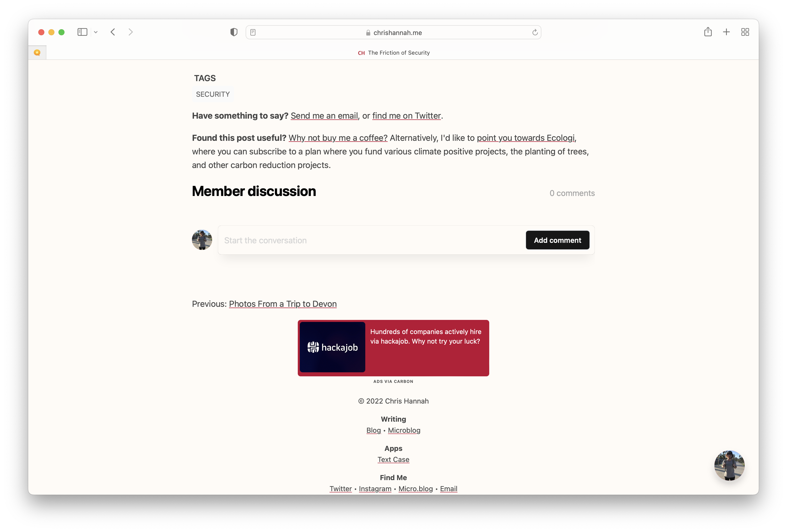The height and width of the screenshot is (532, 787).
Task: Open the Blog footer link
Action: point(374,430)
